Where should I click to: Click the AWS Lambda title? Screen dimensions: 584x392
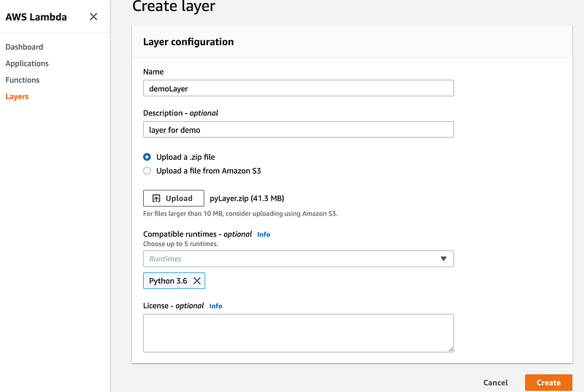(x=36, y=17)
